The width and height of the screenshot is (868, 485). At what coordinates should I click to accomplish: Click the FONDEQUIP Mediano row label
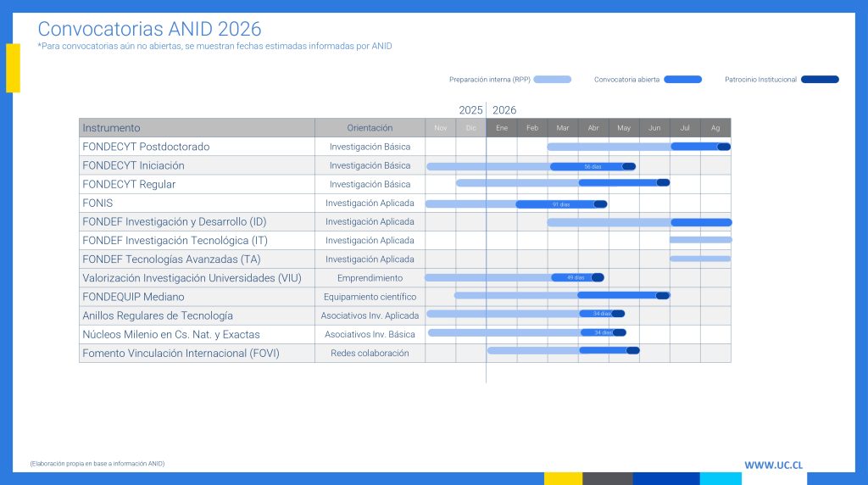pyautogui.click(x=133, y=297)
